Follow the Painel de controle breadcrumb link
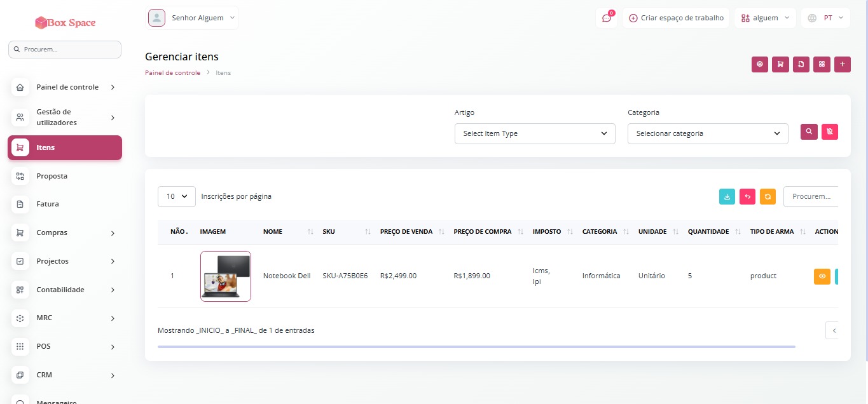This screenshot has width=868, height=404. point(172,73)
